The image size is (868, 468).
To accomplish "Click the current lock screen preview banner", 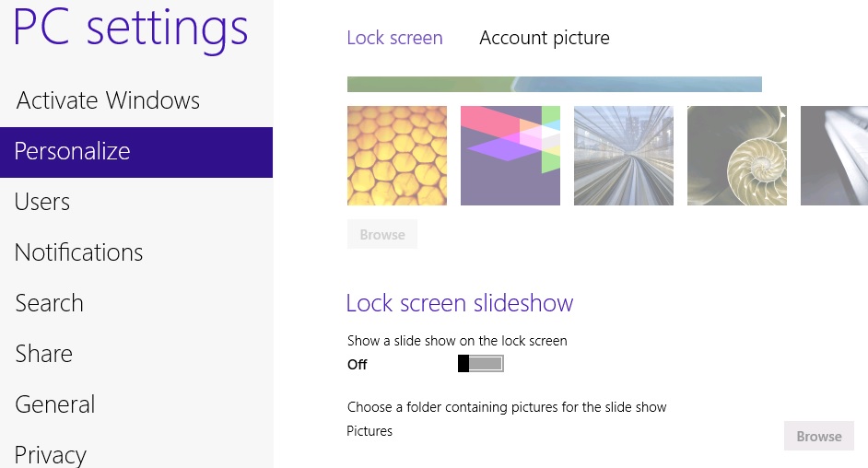I will [555, 84].
